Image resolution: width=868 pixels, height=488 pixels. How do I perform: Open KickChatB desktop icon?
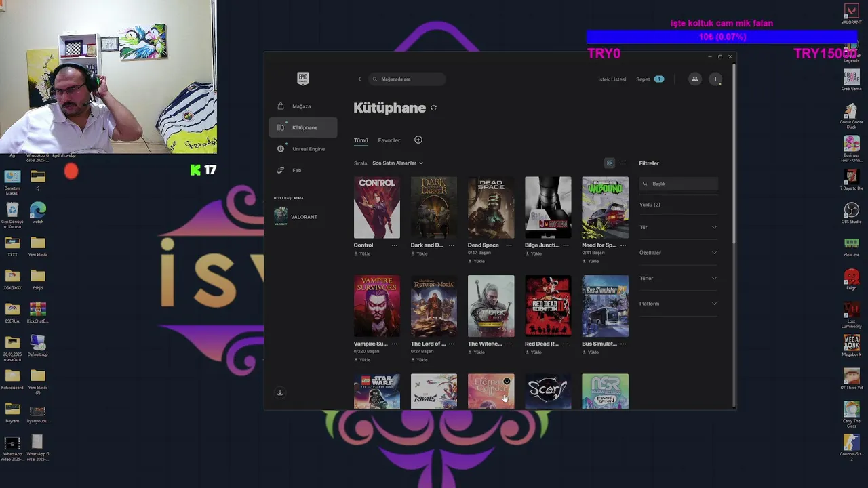point(38,312)
